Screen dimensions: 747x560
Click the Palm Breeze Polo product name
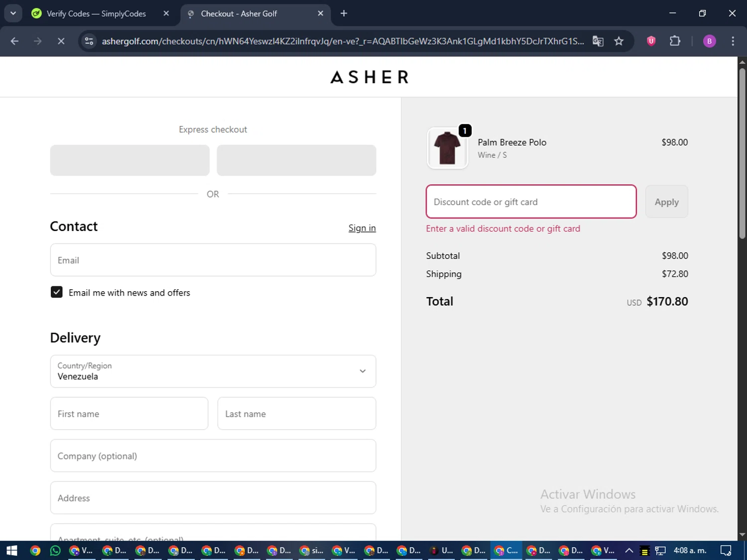[512, 142]
